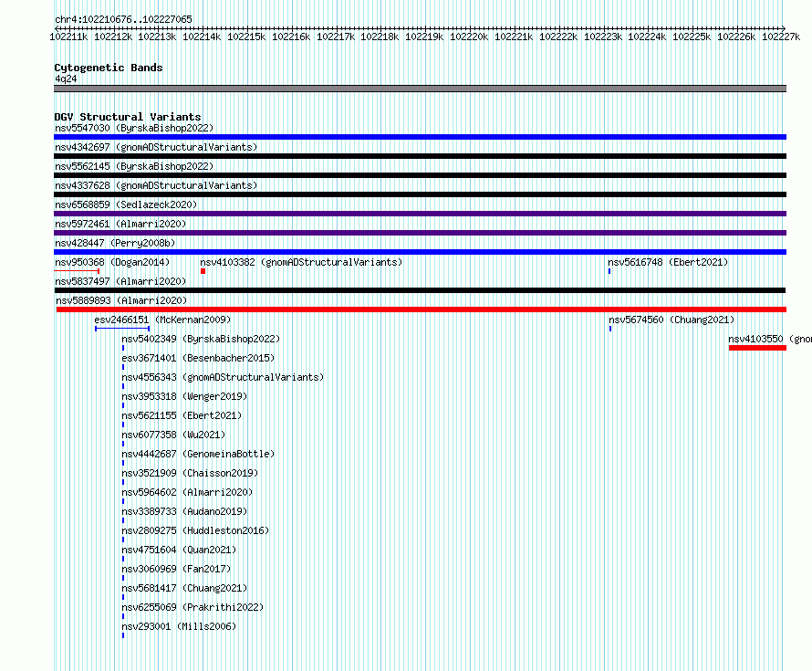Click the nsv3521909 (Chaisson2019) label
The width and height of the screenshot is (812, 671).
point(190,473)
